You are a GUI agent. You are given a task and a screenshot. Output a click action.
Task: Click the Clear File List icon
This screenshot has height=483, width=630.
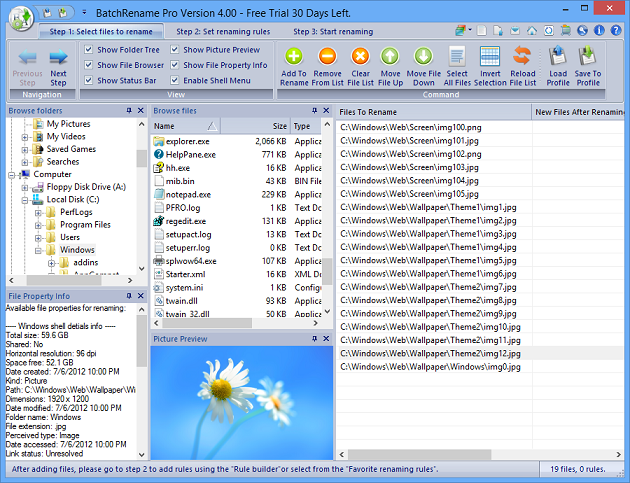point(360,57)
